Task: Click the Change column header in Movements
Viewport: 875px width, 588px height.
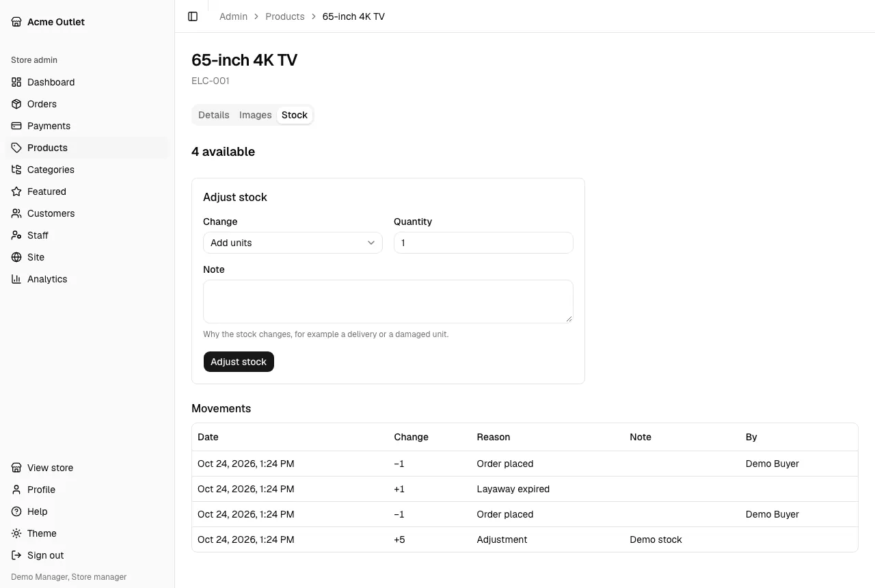Action: pyautogui.click(x=411, y=437)
